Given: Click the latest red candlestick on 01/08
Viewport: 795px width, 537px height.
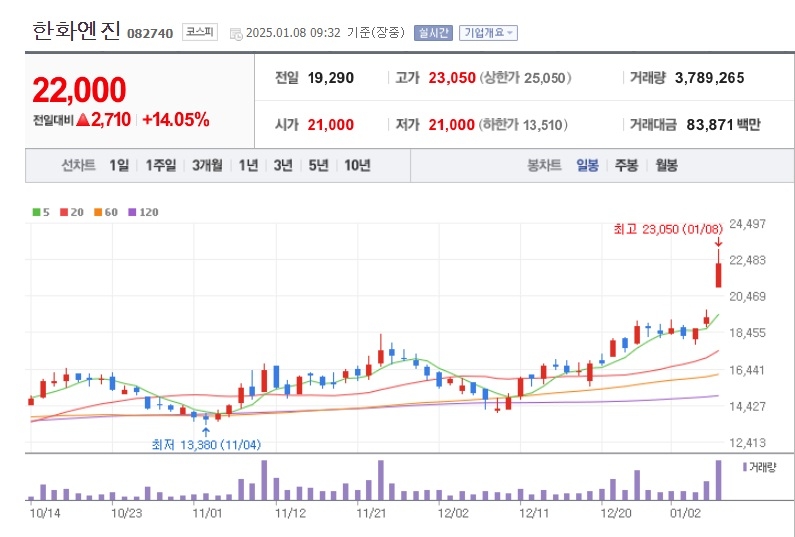Looking at the screenshot, I should point(718,275).
